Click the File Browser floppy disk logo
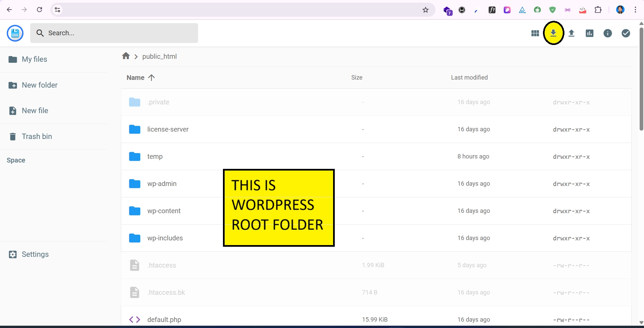This screenshot has width=644, height=328. tap(15, 33)
